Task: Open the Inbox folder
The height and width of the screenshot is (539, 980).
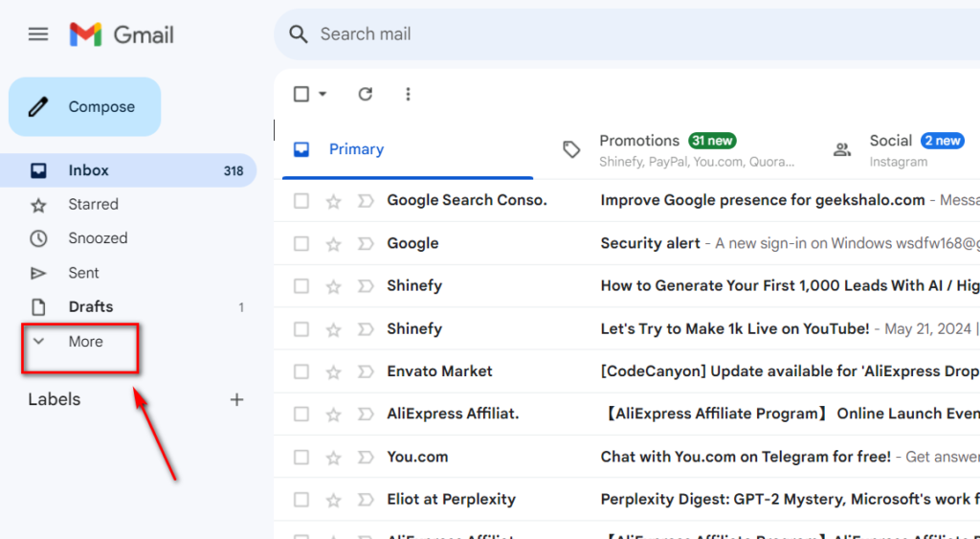Action: point(128,170)
